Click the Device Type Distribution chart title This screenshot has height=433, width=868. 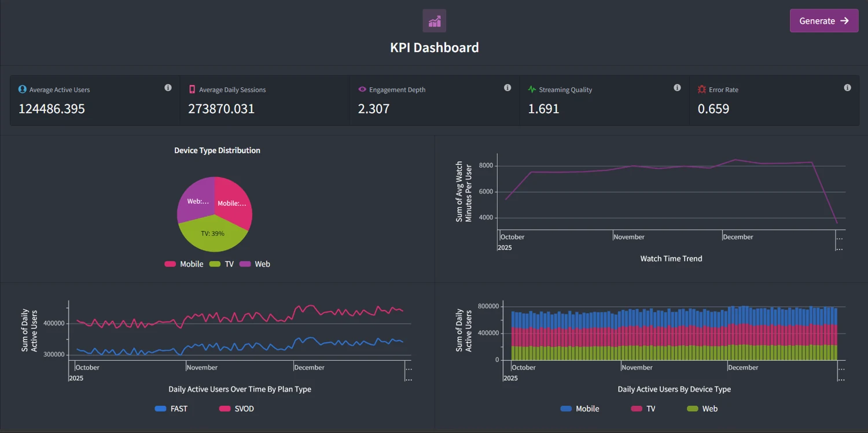point(217,150)
